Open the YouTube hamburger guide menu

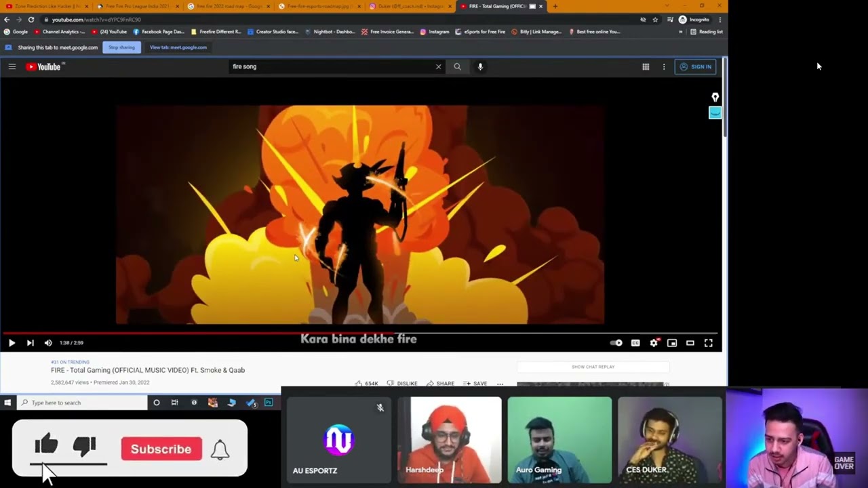click(12, 66)
